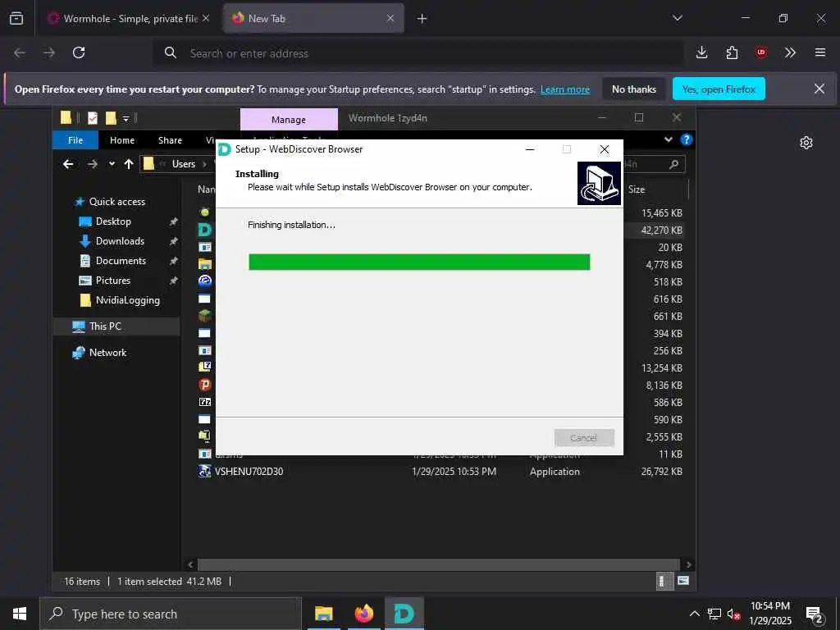
Task: Close the Wormhole tab
Action: pos(206,18)
